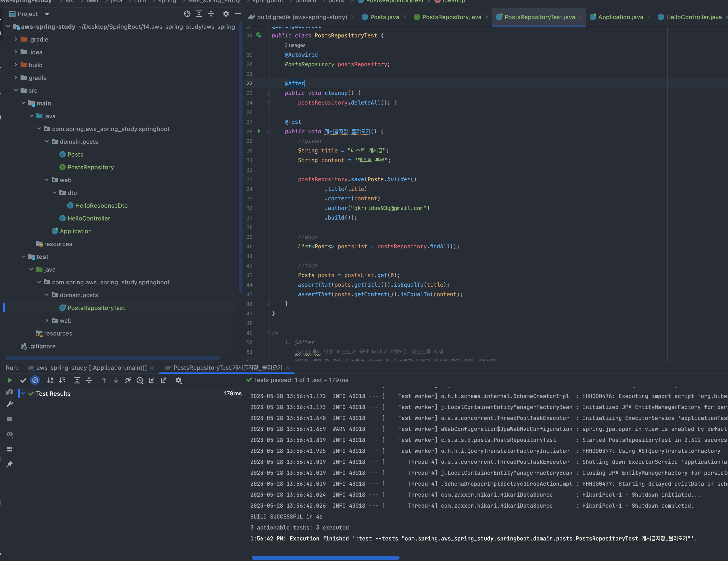Collapse Test Results node chevron

[23, 393]
